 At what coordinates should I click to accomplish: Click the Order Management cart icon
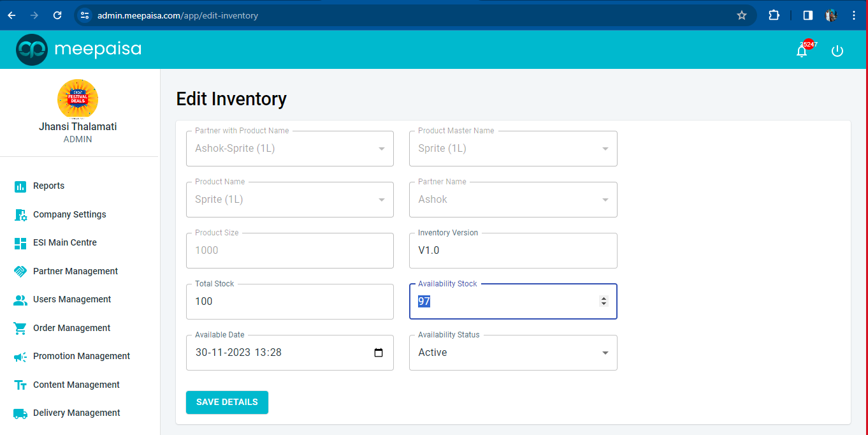coord(20,328)
